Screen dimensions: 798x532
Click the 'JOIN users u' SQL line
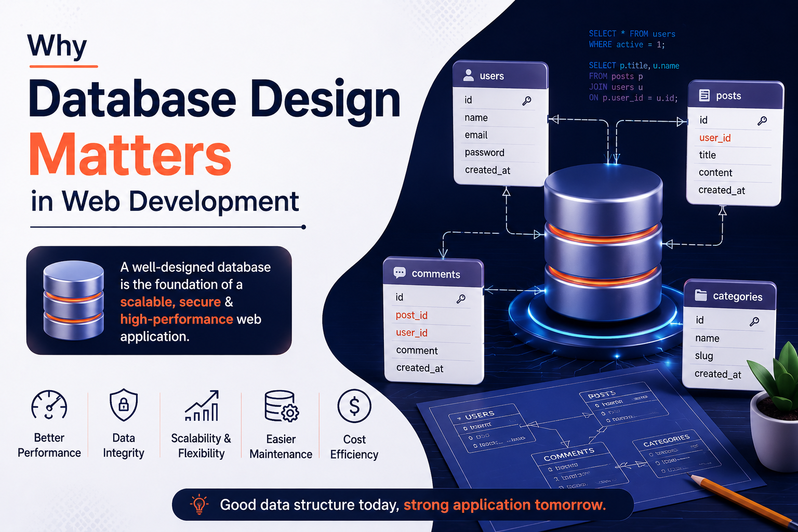616,87
